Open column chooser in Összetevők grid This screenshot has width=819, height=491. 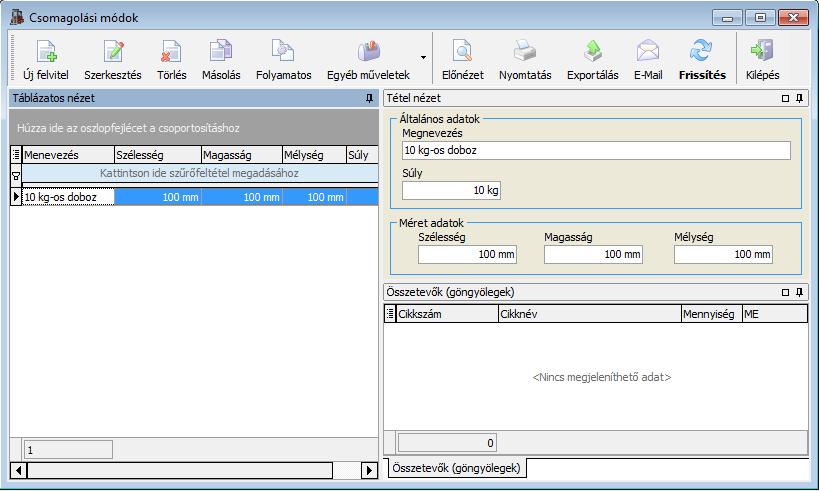(390, 314)
